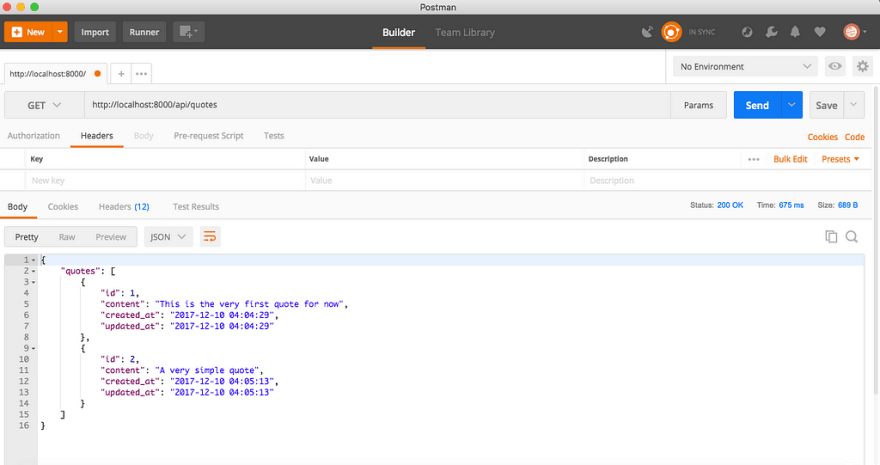Select the Pretty view mode

(26, 237)
